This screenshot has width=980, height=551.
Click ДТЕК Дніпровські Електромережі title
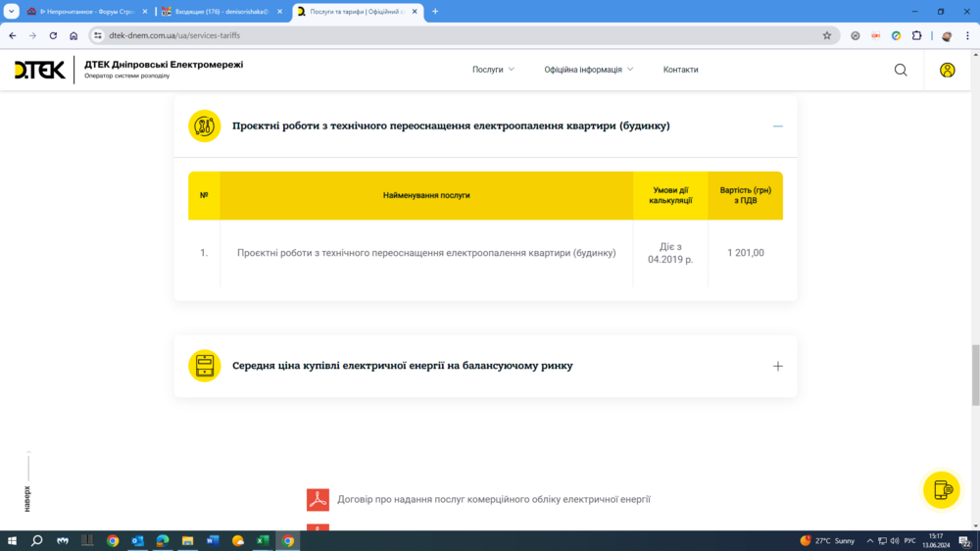click(x=164, y=65)
